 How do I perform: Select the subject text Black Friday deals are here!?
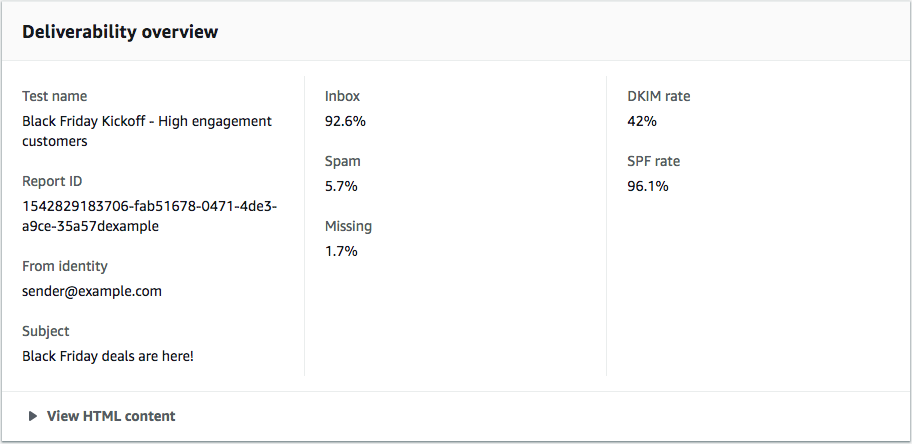108,355
